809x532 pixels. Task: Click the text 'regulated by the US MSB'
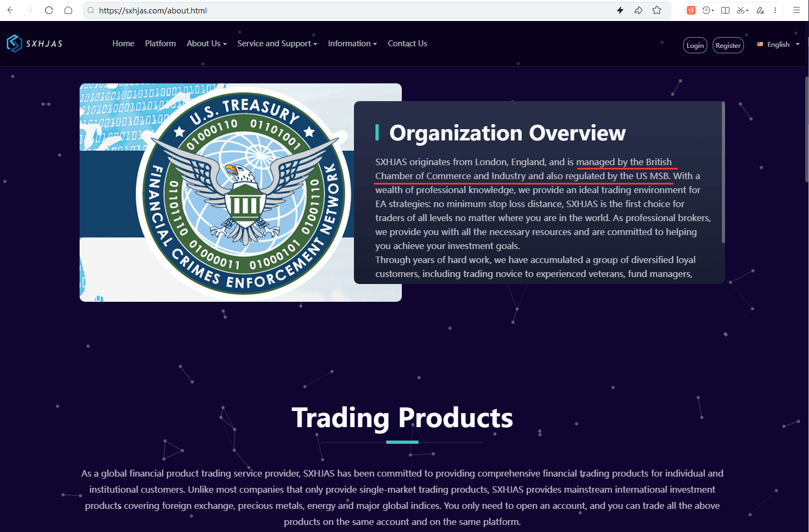pyautogui.click(x=617, y=176)
